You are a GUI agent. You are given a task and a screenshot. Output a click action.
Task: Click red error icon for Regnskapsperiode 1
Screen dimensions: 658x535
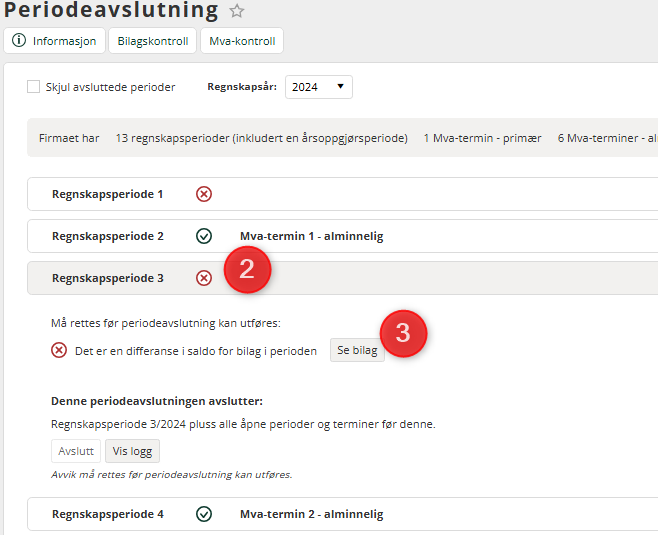[x=204, y=194]
